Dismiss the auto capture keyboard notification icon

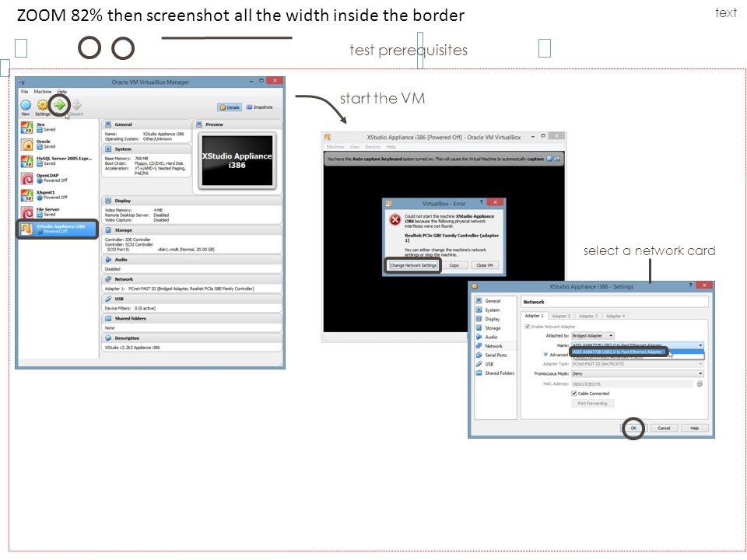[549, 159]
